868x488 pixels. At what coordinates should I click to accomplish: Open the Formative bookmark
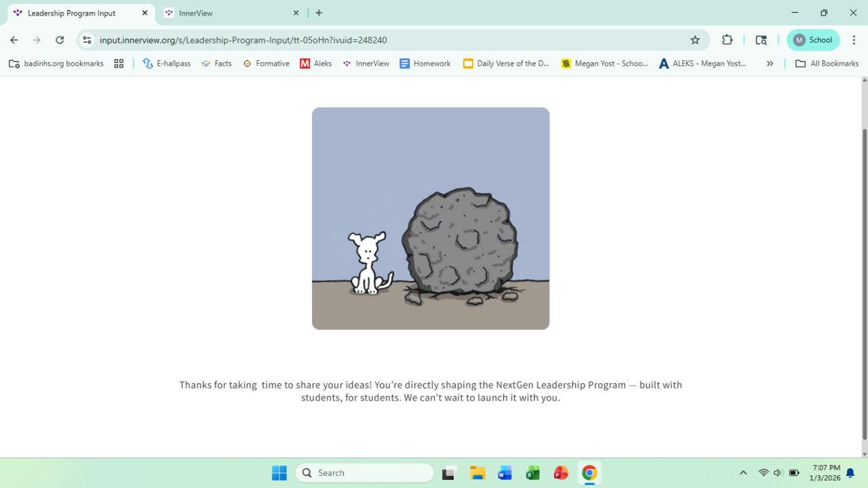[266, 64]
